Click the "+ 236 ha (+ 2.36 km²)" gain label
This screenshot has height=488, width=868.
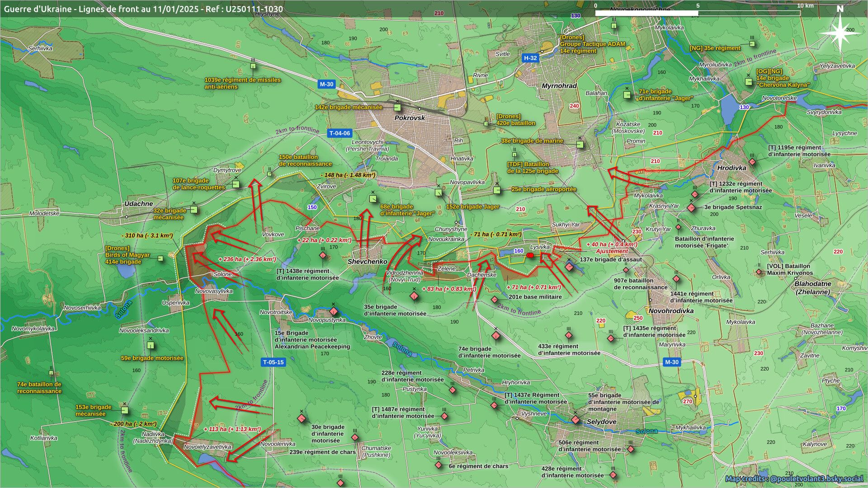pos(247,259)
